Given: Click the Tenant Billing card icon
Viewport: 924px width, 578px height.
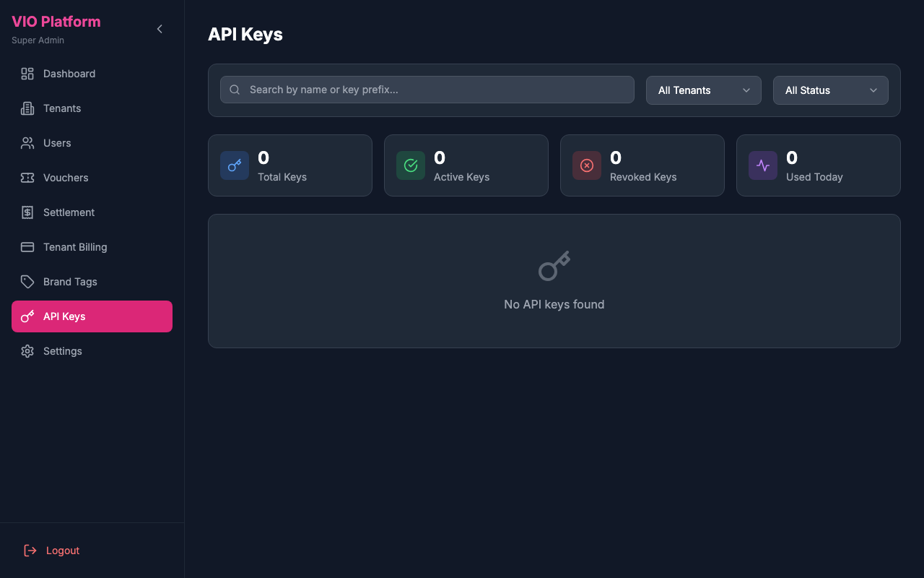Looking at the screenshot, I should pos(27,246).
